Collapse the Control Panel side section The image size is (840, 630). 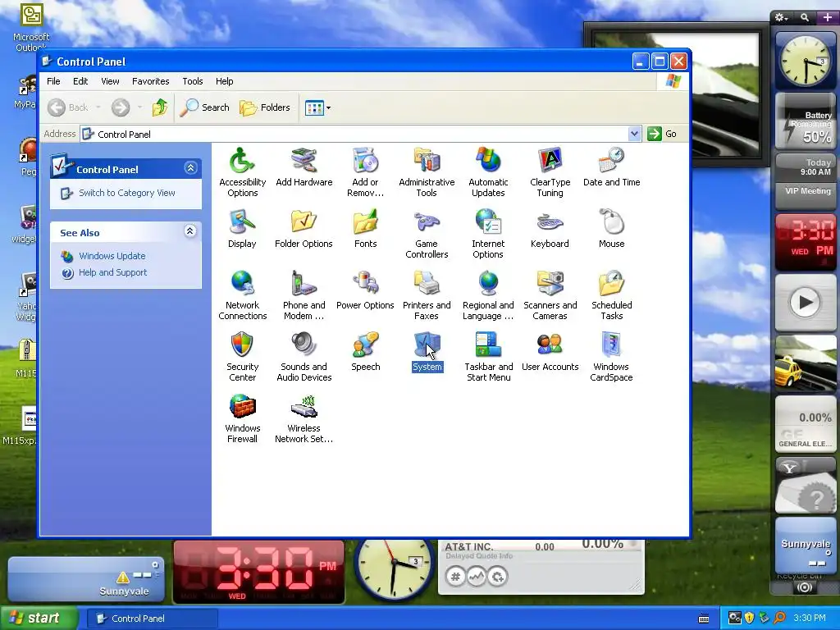190,168
